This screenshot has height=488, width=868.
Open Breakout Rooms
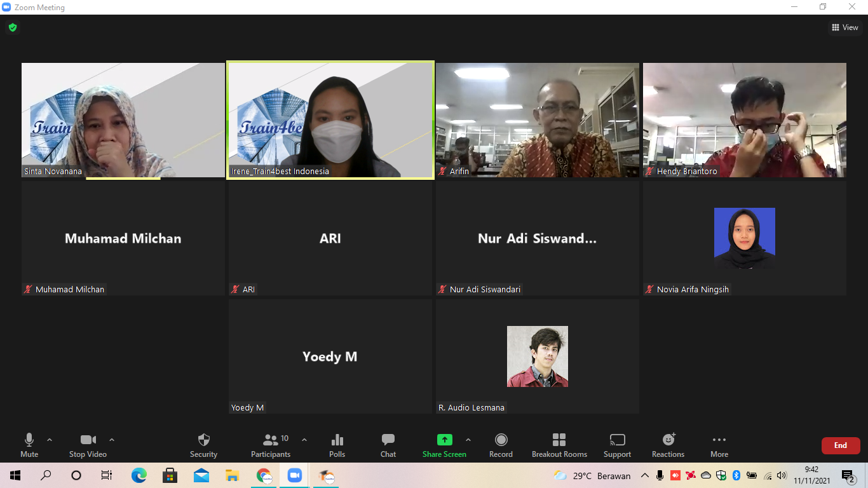pos(559,445)
